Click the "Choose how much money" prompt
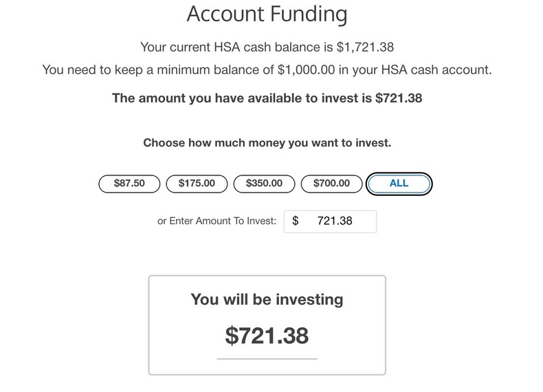543x392 pixels. [267, 144]
